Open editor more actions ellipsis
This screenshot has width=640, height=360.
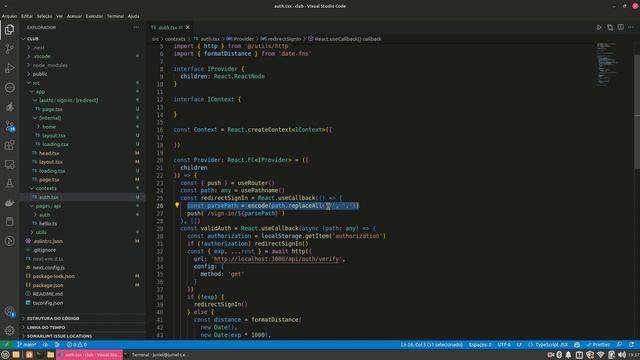[631, 27]
